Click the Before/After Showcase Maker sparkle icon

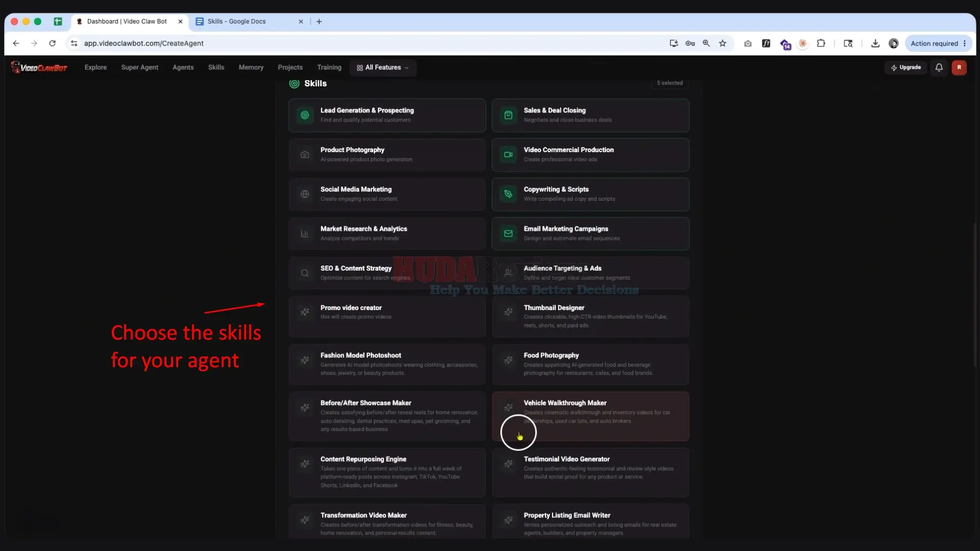click(x=305, y=408)
